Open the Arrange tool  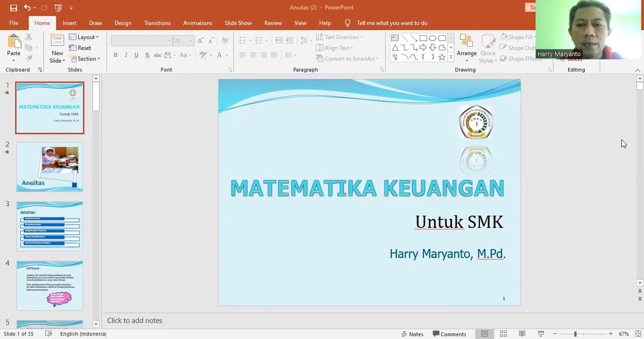coord(466,48)
